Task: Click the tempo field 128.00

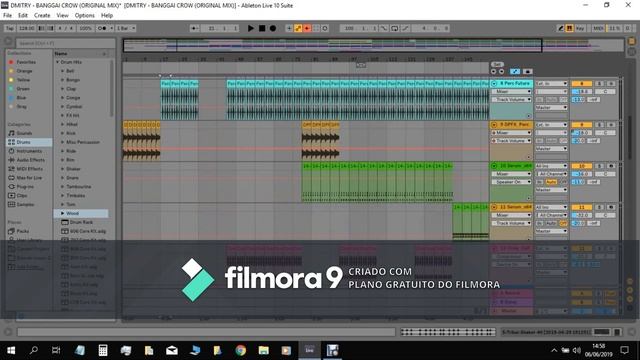Action: click(x=27, y=28)
